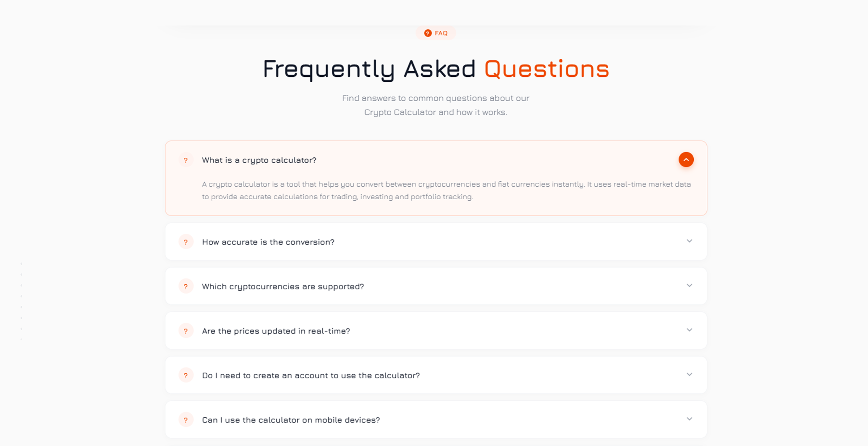
Task: Click the 'Do I need to create an account' row
Action: (436, 375)
